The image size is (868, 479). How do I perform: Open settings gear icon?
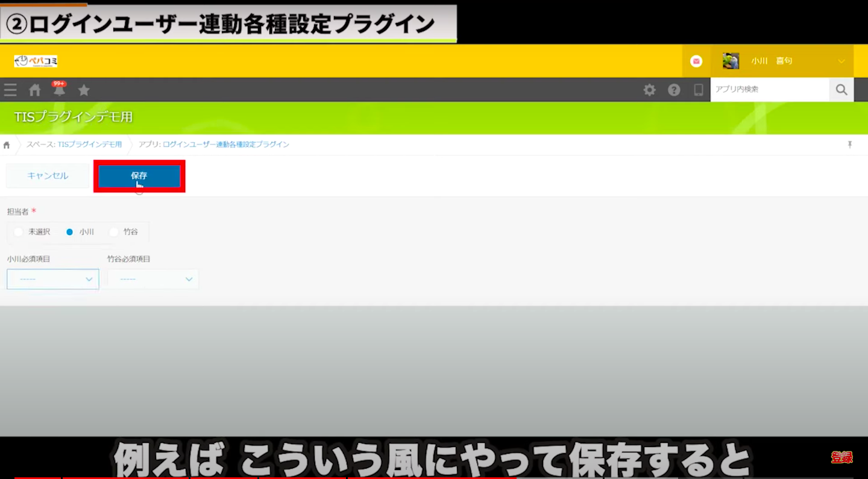click(649, 90)
